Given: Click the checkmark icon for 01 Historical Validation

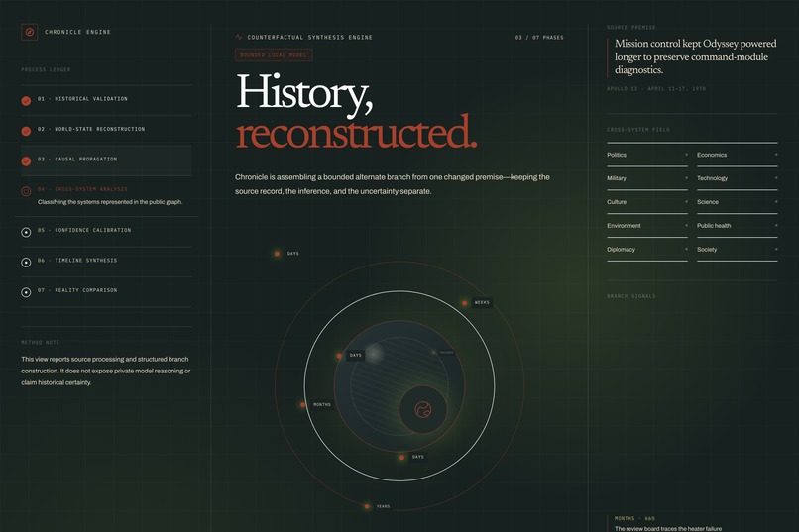Looking at the screenshot, I should [x=26, y=101].
